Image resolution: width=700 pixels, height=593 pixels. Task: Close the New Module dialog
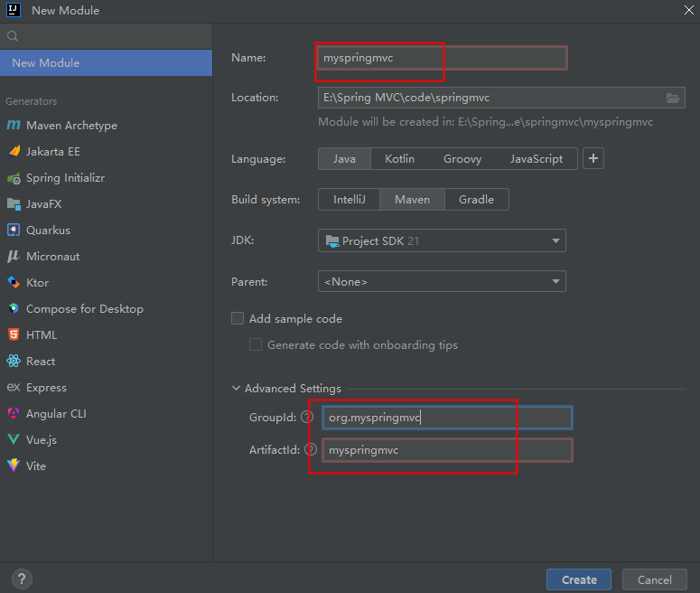pyautogui.click(x=689, y=10)
